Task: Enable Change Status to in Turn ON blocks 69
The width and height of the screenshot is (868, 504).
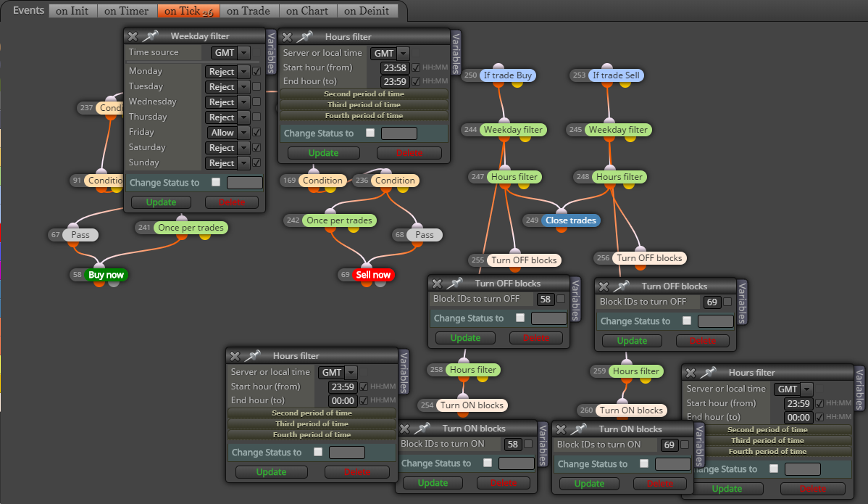Action: (x=644, y=463)
